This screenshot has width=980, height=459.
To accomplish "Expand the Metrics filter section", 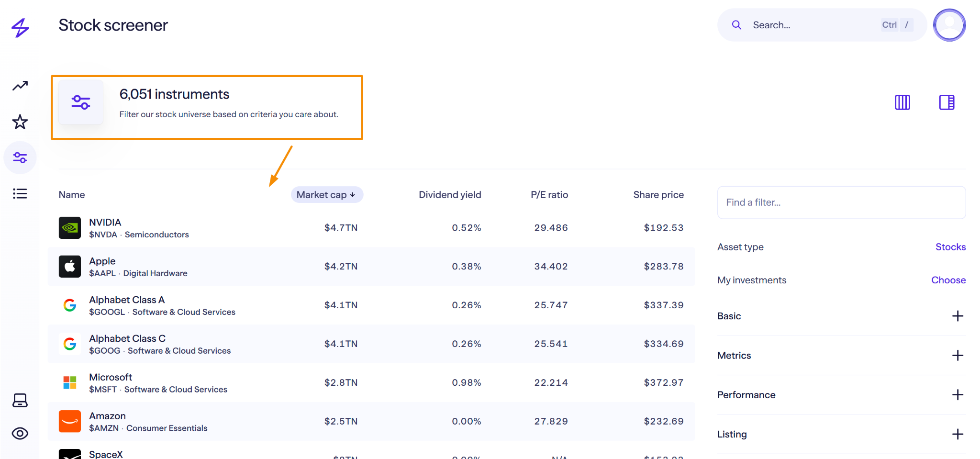I will pos(842,356).
